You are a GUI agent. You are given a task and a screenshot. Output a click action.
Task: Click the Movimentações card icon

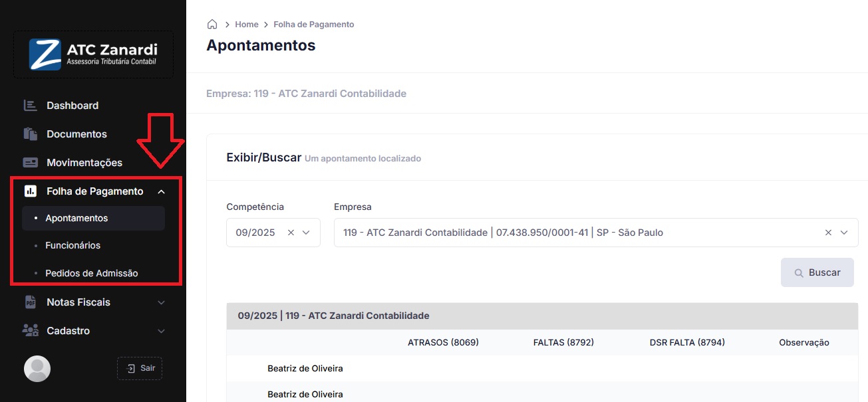coord(30,163)
